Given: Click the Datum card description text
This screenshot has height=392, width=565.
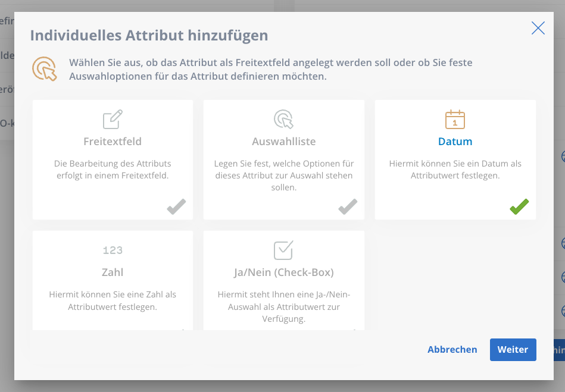Looking at the screenshot, I should (x=455, y=170).
